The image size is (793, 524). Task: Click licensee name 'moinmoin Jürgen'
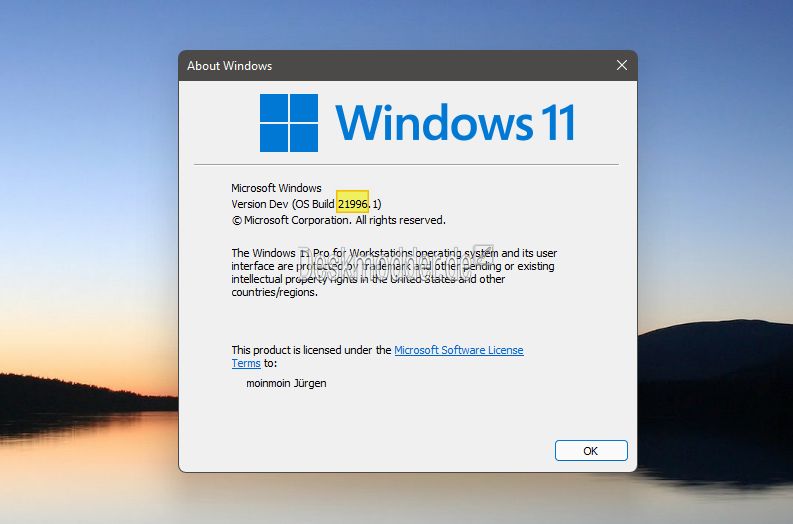coord(286,383)
